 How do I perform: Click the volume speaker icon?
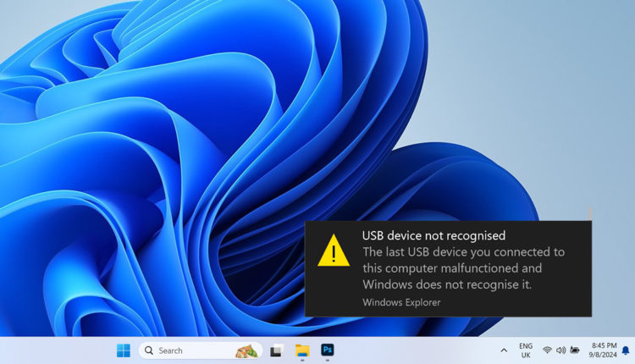point(560,350)
